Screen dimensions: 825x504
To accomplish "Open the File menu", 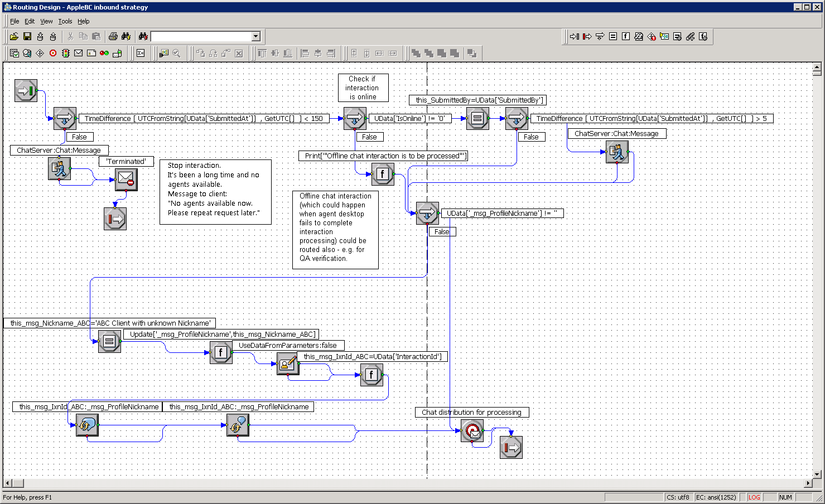I will point(15,21).
